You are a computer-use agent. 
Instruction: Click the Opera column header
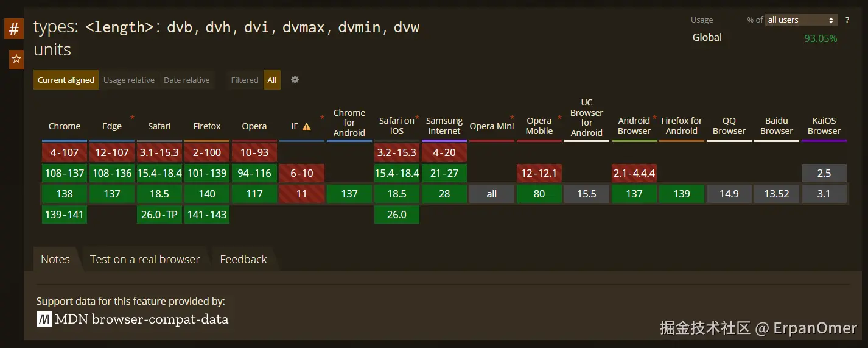[x=254, y=126]
